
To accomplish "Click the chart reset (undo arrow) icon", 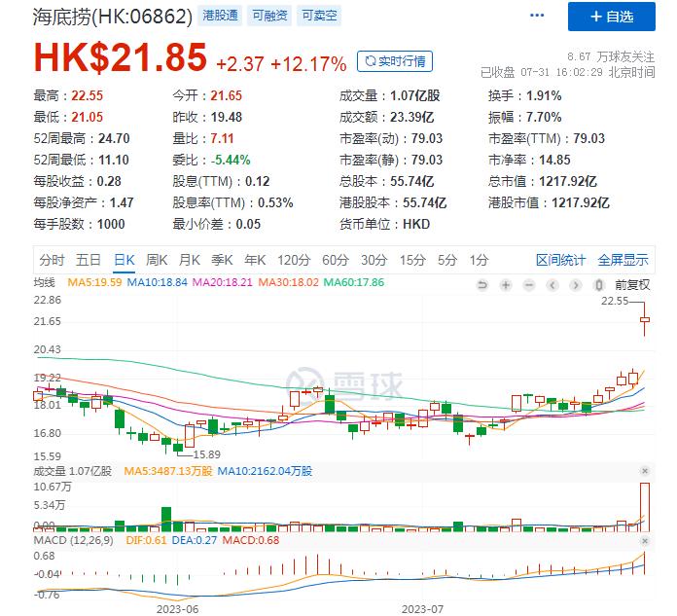I will pyautogui.click(x=482, y=285).
